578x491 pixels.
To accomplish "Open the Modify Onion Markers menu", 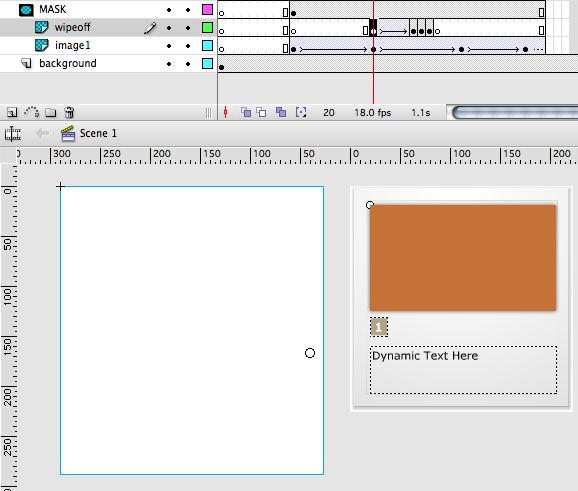I will click(x=301, y=112).
